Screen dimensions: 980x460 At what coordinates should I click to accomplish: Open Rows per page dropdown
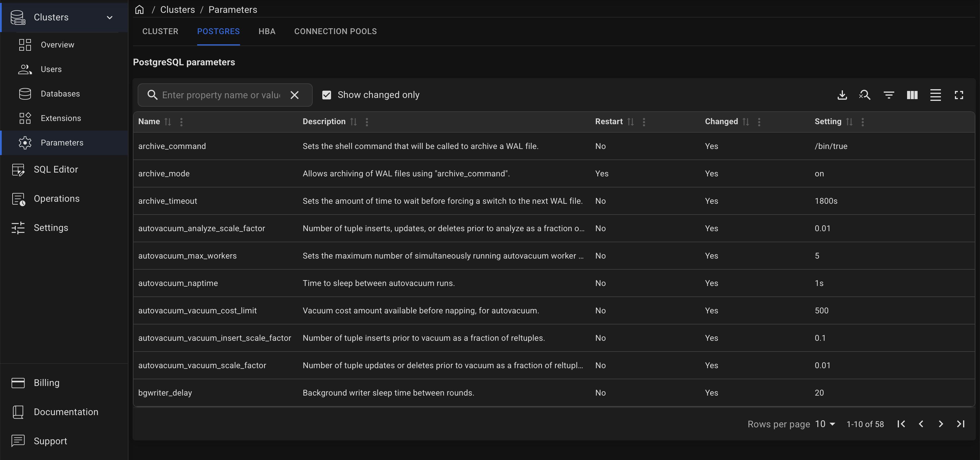click(x=825, y=424)
